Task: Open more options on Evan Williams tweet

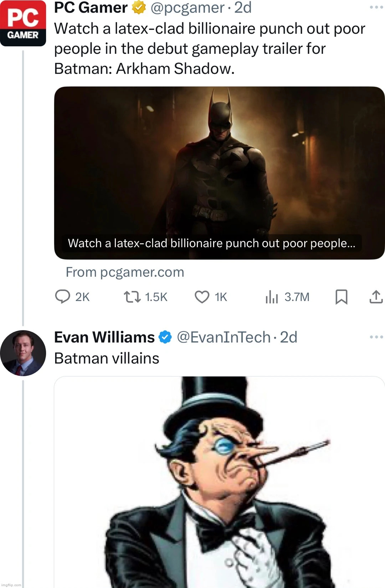Action: point(376,337)
